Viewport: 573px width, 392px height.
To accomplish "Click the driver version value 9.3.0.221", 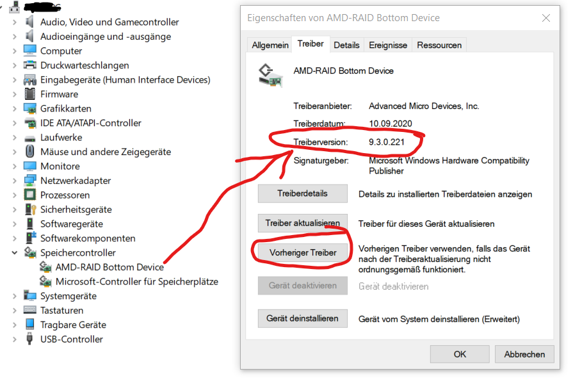I will click(x=387, y=142).
